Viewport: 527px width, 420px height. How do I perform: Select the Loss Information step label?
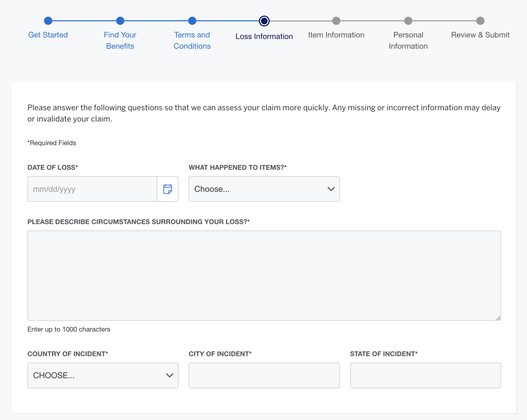click(264, 36)
